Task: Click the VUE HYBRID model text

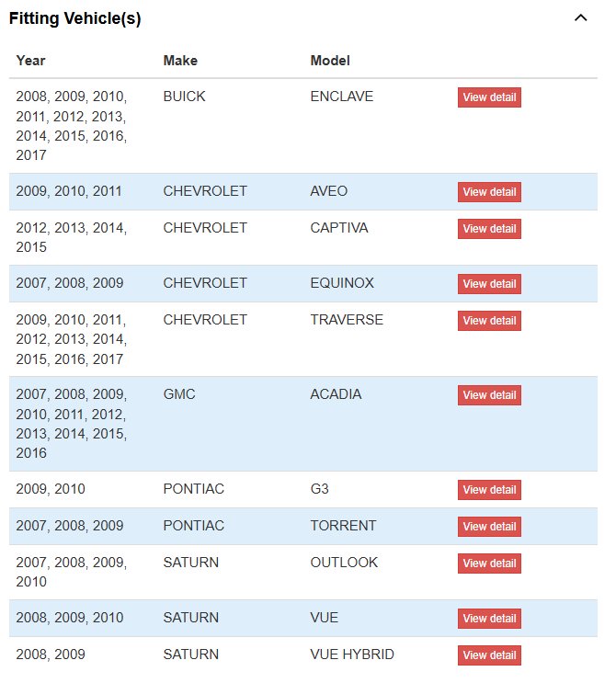Action: (x=352, y=654)
